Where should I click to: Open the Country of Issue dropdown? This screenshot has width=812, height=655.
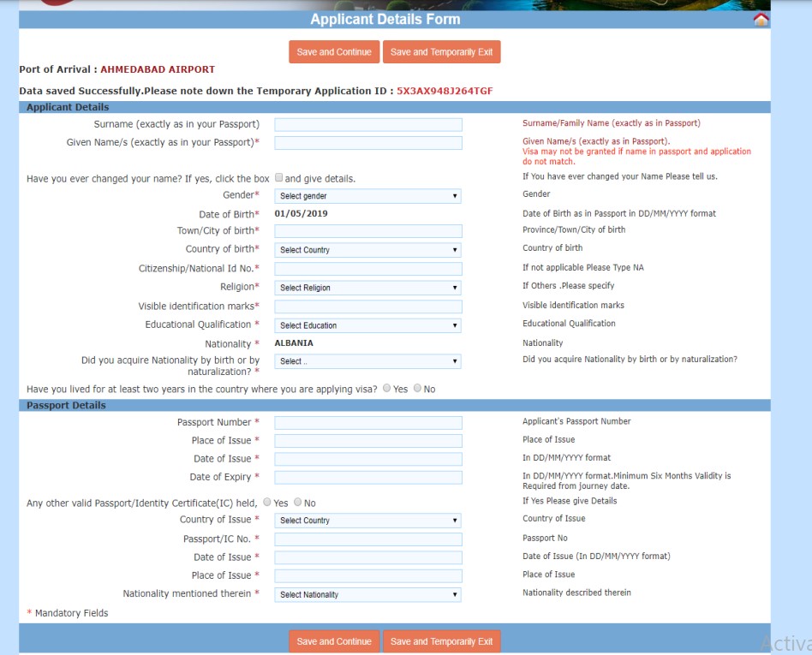click(367, 521)
